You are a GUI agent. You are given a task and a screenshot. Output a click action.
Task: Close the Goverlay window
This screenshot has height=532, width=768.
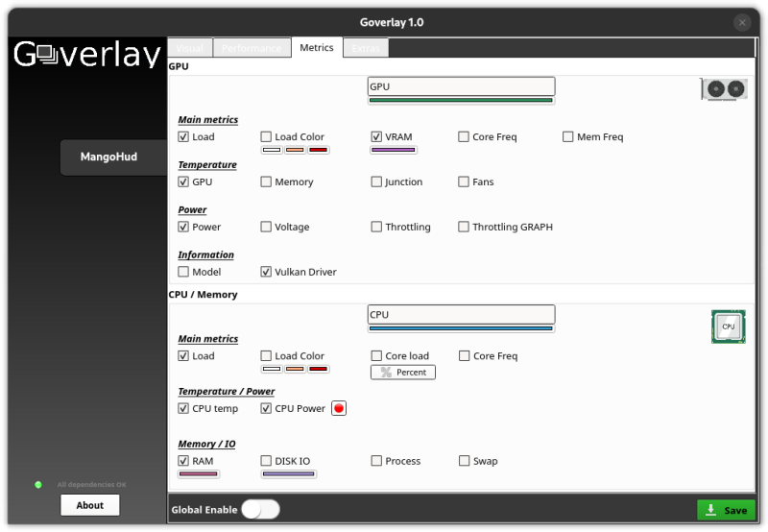point(742,22)
